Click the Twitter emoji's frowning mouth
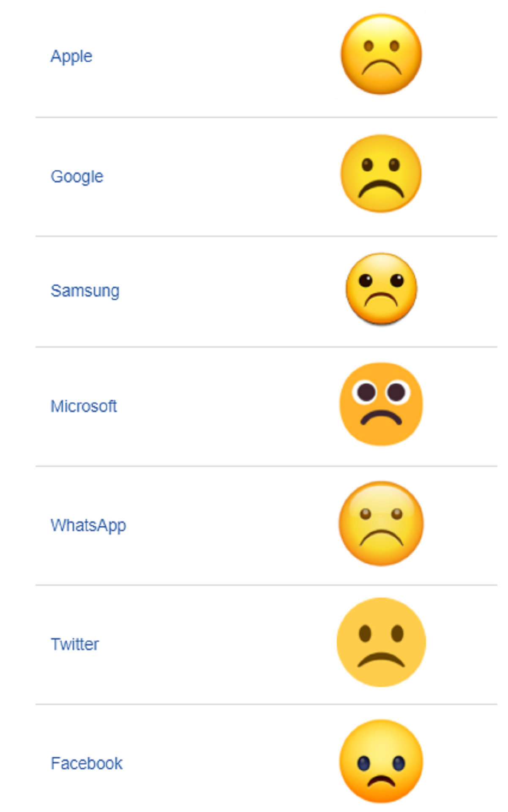The height and width of the screenshot is (812, 508). pyautogui.click(x=381, y=659)
